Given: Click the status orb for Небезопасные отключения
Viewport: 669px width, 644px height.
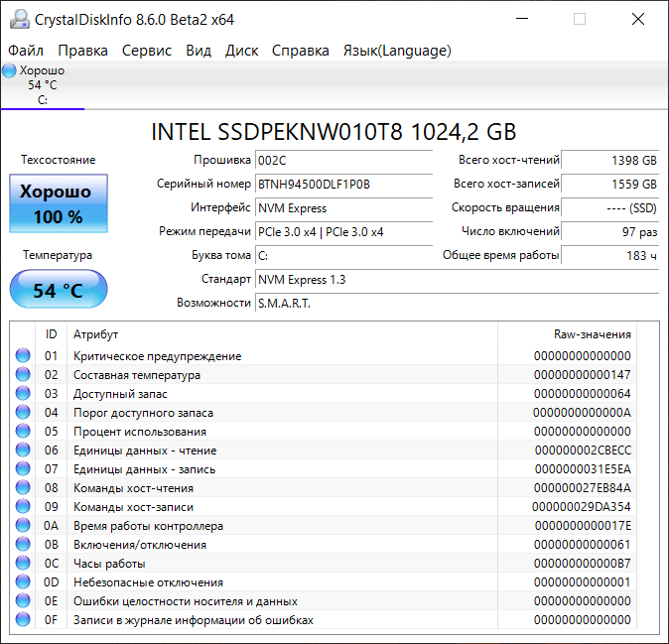Looking at the screenshot, I should tap(23, 582).
